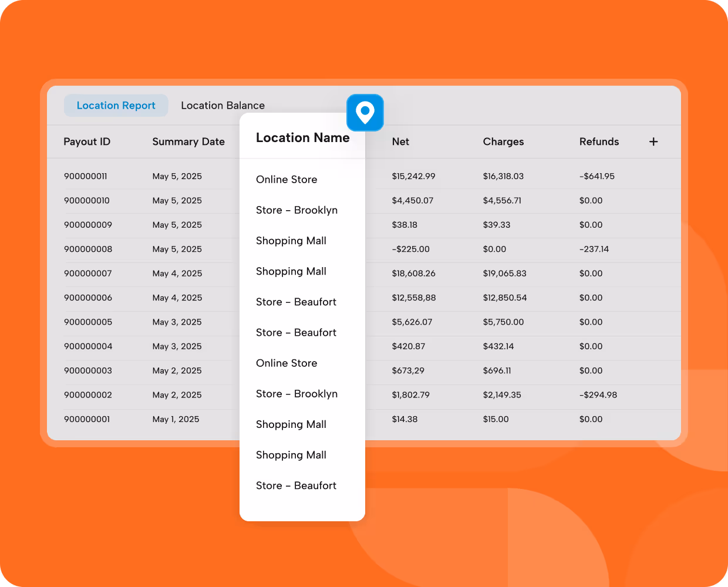This screenshot has width=728, height=587.
Task: Open the Location Balance tab
Action: [223, 106]
